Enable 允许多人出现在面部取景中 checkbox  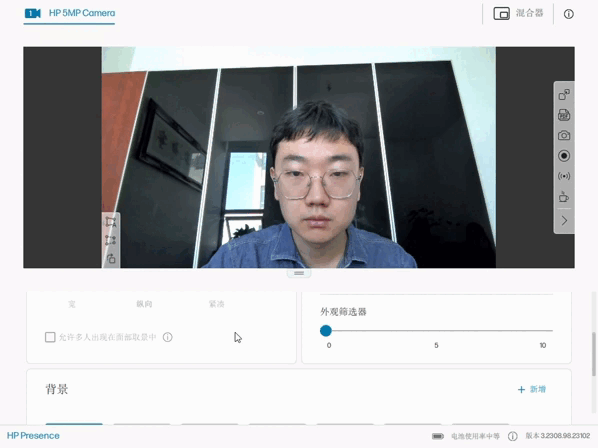[50, 337]
